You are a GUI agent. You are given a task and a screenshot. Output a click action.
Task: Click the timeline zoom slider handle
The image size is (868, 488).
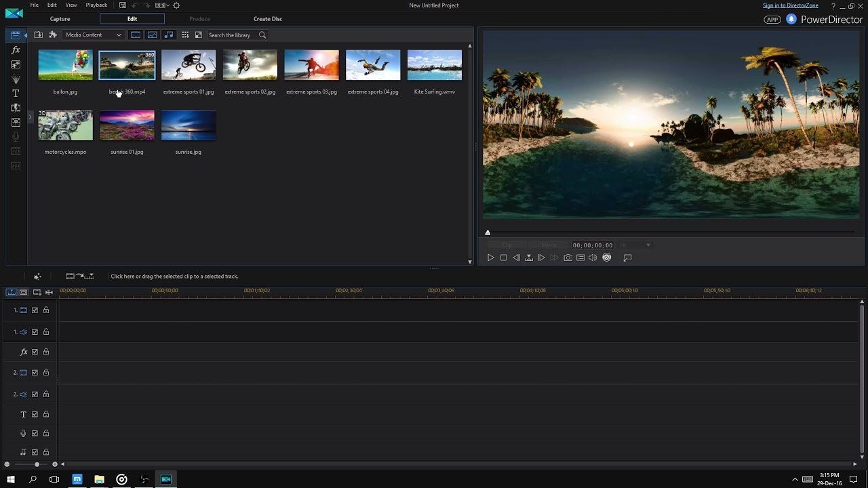[37, 464]
